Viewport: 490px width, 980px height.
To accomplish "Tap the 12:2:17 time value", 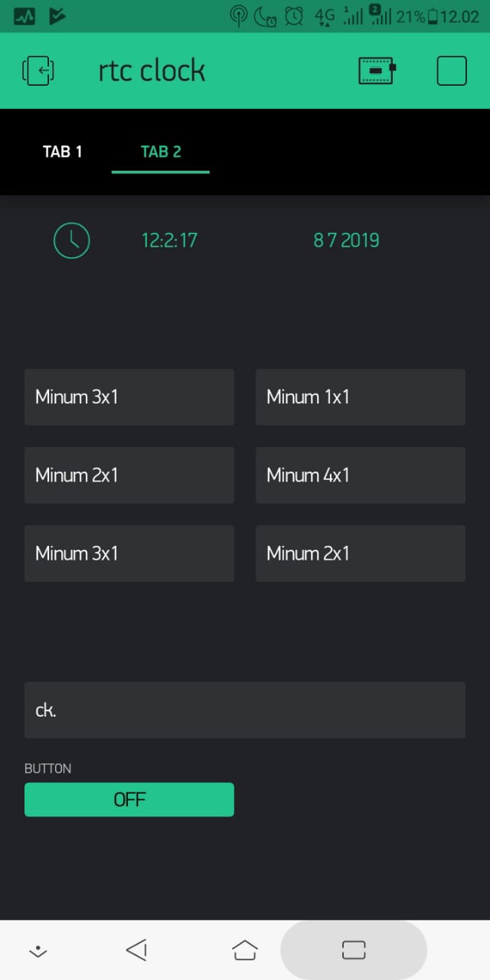I will pyautogui.click(x=169, y=240).
